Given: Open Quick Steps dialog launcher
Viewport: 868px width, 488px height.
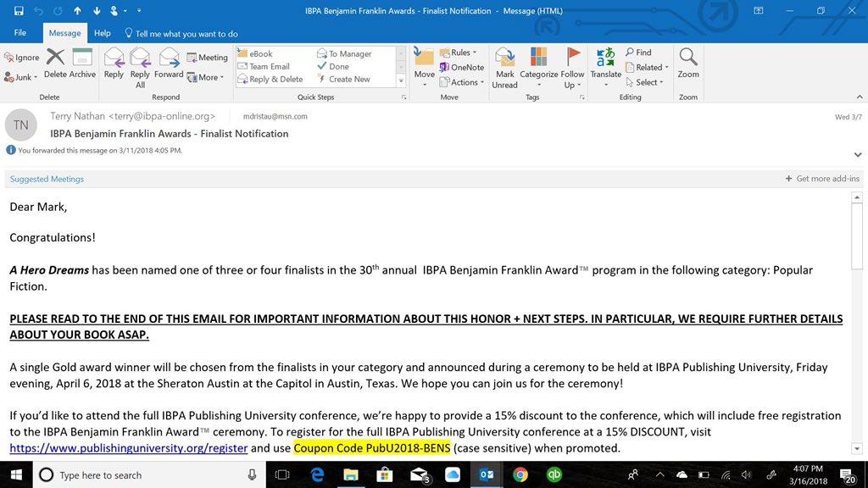Looking at the screenshot, I should pyautogui.click(x=404, y=97).
